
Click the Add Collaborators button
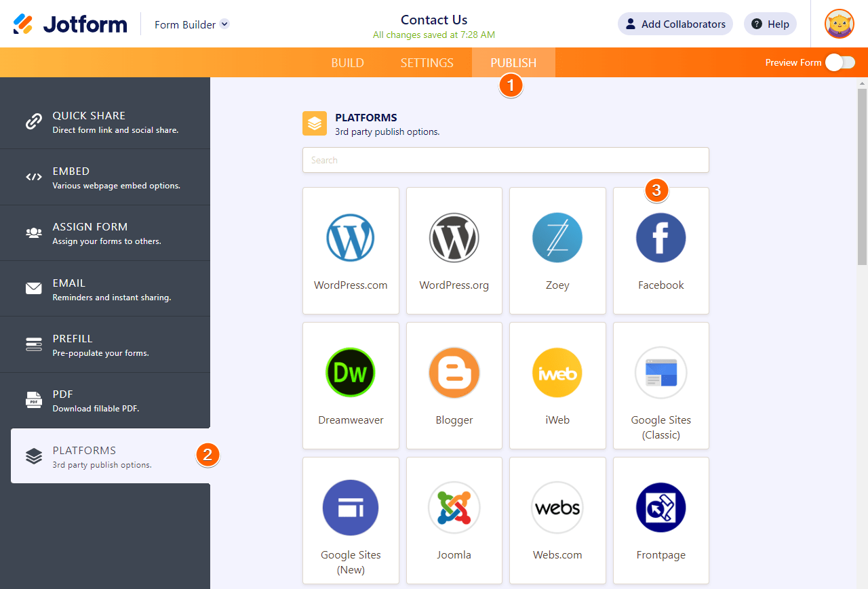pos(675,24)
